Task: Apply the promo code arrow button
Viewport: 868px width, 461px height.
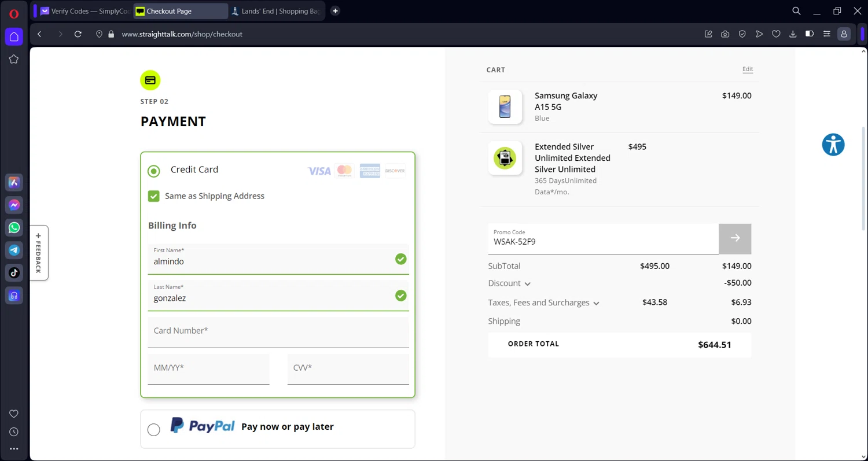Action: (735, 238)
